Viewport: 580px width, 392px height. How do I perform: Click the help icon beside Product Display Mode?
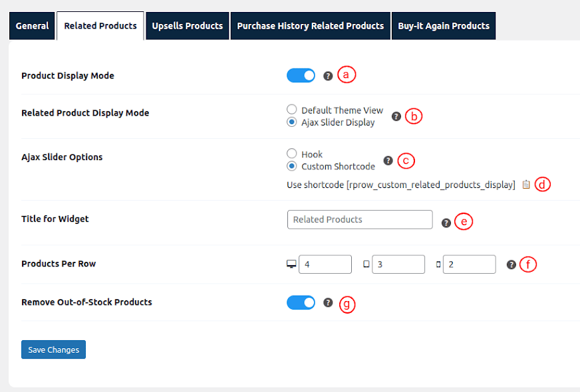(x=327, y=75)
